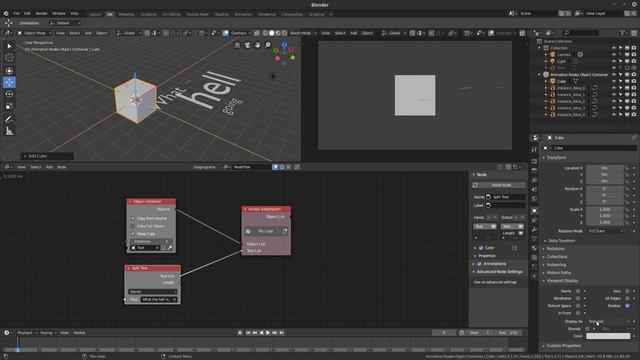This screenshot has width=640, height=360.
Task: Open Global transform orientation dropdown in left viewport
Action: pos(128,33)
